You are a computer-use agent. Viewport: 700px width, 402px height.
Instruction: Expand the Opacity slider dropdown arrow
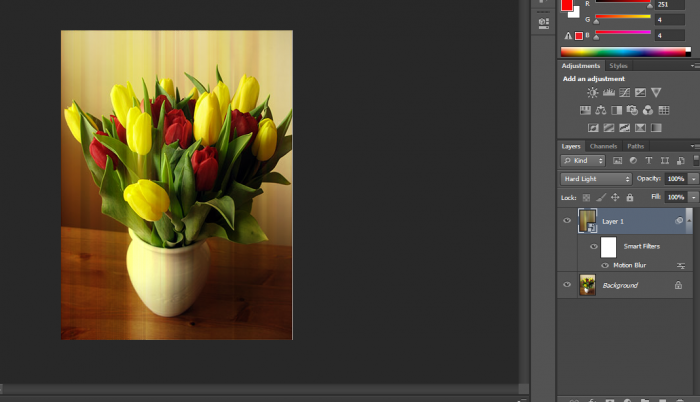pos(694,178)
